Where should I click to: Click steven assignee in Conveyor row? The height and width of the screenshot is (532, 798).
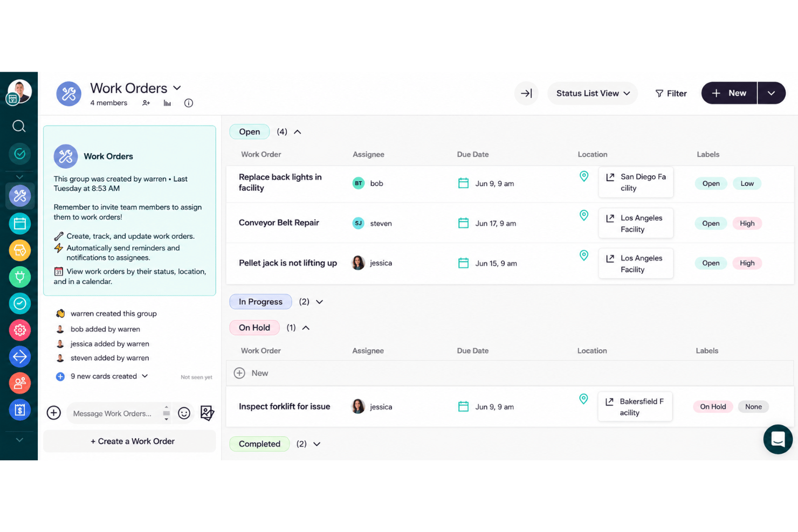(372, 223)
